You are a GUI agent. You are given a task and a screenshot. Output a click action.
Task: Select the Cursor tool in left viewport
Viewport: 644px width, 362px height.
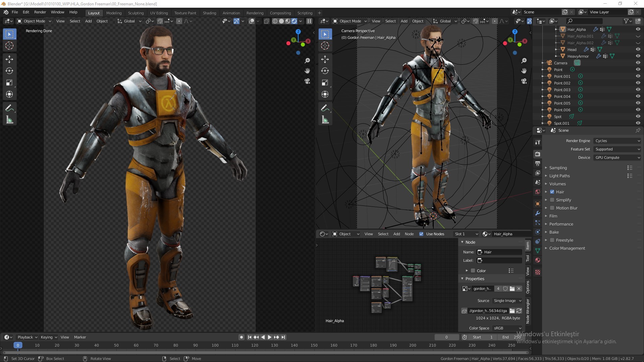coord(9,46)
